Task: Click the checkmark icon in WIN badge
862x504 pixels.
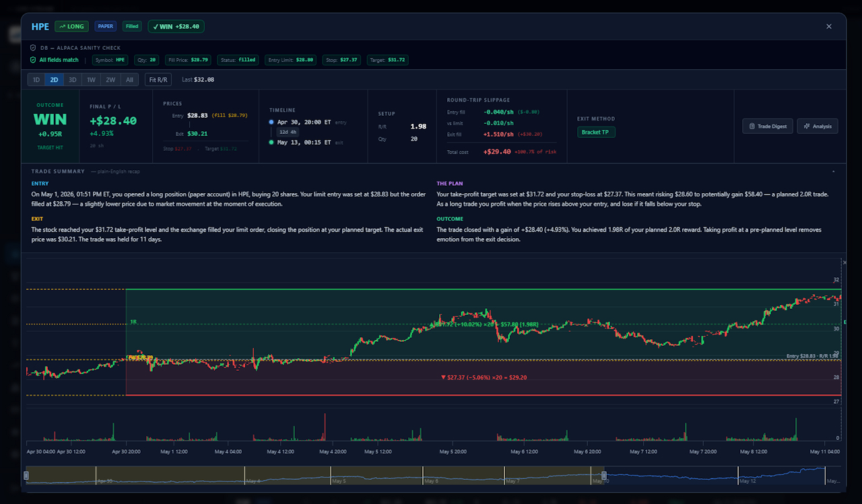Action: 156,26
